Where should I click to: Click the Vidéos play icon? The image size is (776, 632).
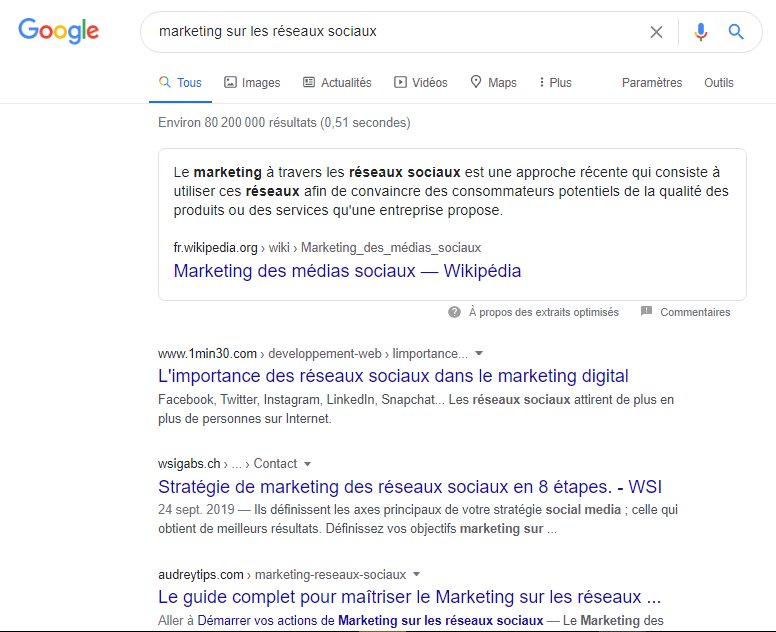click(x=400, y=82)
